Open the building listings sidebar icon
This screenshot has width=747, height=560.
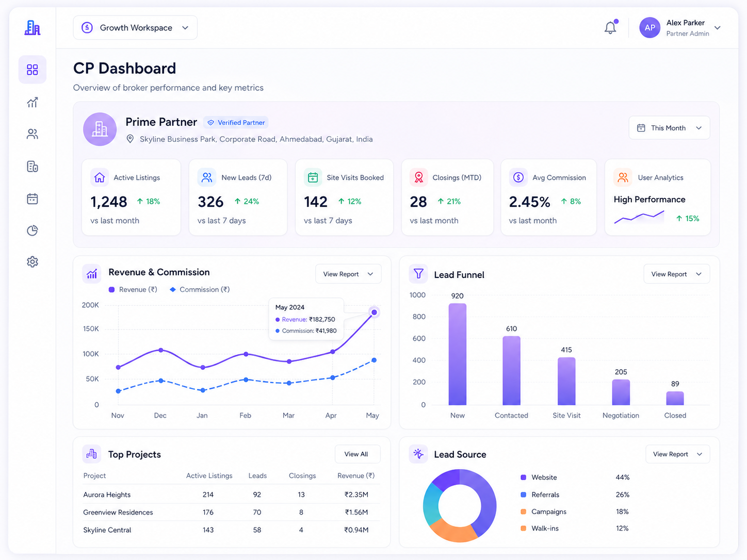[x=33, y=167]
